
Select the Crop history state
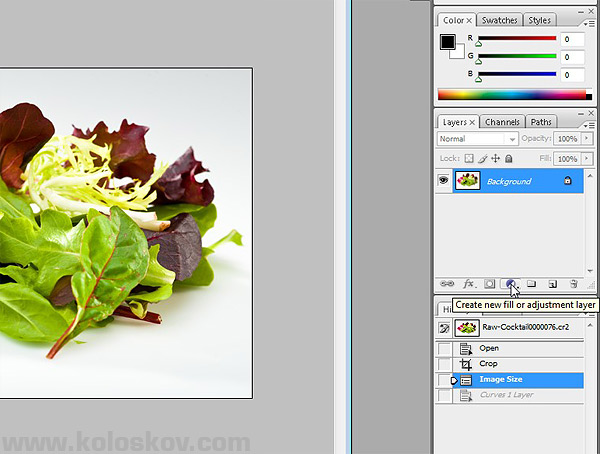(518, 364)
